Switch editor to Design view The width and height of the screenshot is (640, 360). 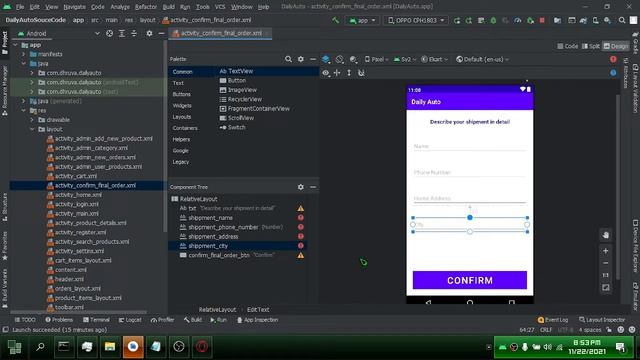click(616, 46)
